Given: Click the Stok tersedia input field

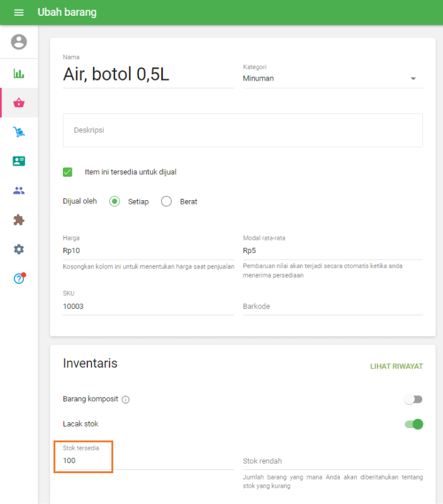Looking at the screenshot, I should [148, 461].
